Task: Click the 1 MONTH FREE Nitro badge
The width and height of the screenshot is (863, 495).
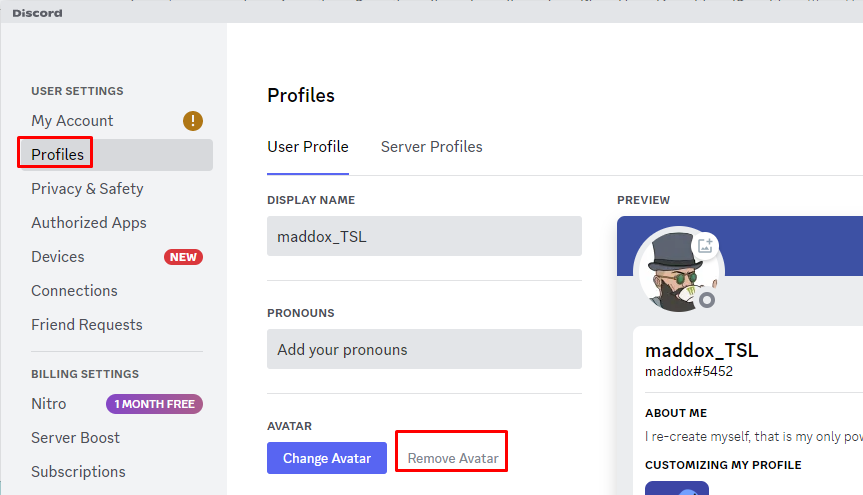Action: 154,404
